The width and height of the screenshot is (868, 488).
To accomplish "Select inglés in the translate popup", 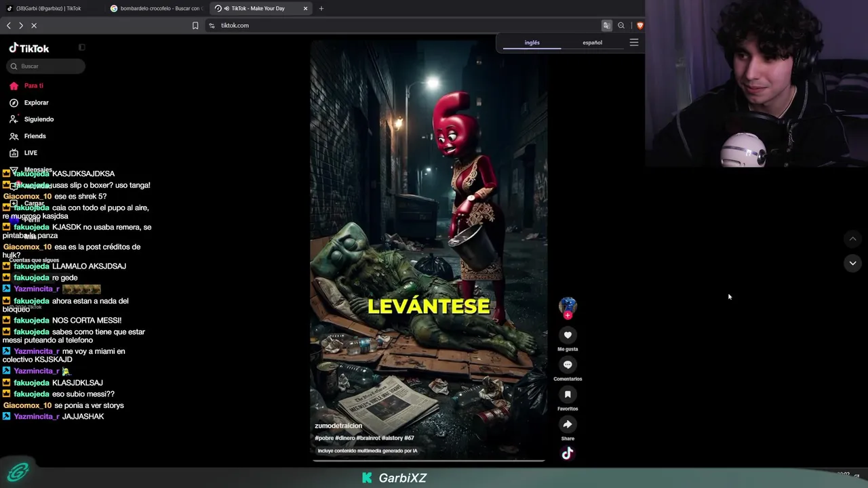I will click(532, 43).
